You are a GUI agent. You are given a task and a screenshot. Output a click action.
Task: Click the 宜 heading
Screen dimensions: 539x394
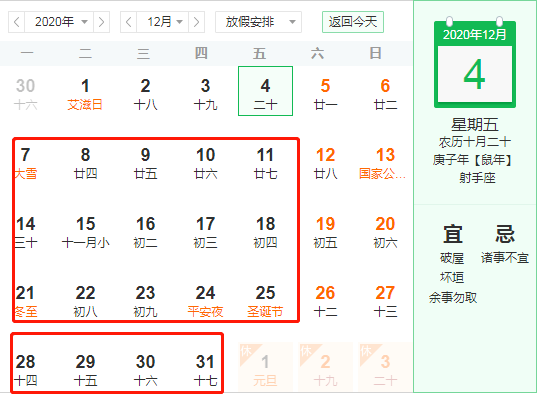[x=452, y=234]
